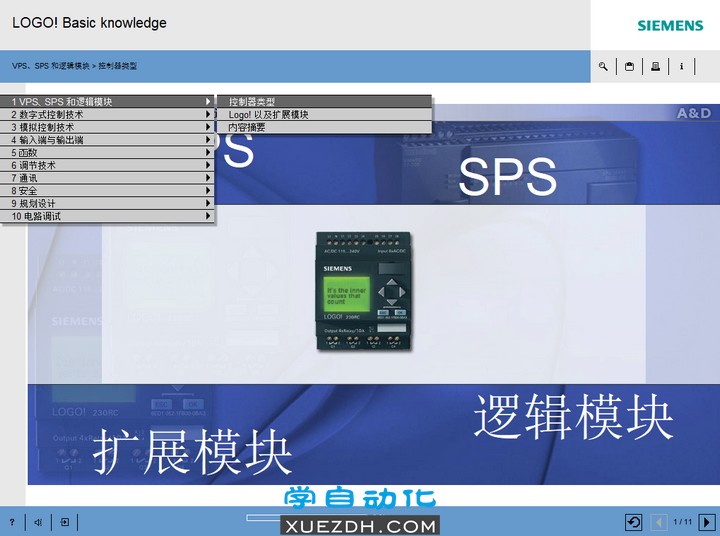Click the 1 / 11 page counter
Image resolution: width=720 pixels, height=536 pixels.
click(x=682, y=522)
